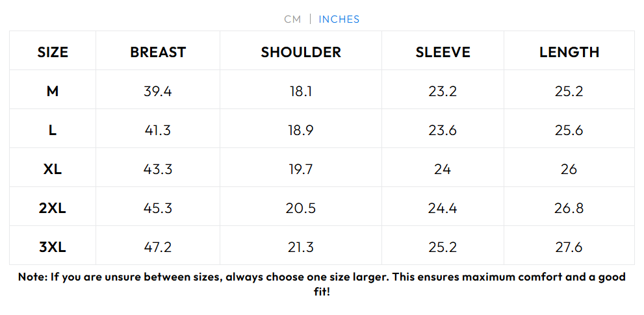The image size is (644, 315).
Task: Select the 3XL size row label
Action: (x=53, y=247)
